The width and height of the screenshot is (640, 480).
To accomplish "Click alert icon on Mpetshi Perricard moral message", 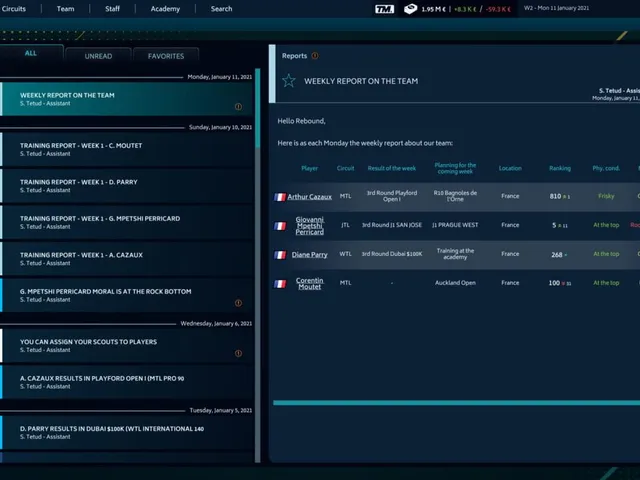I will click(238, 303).
